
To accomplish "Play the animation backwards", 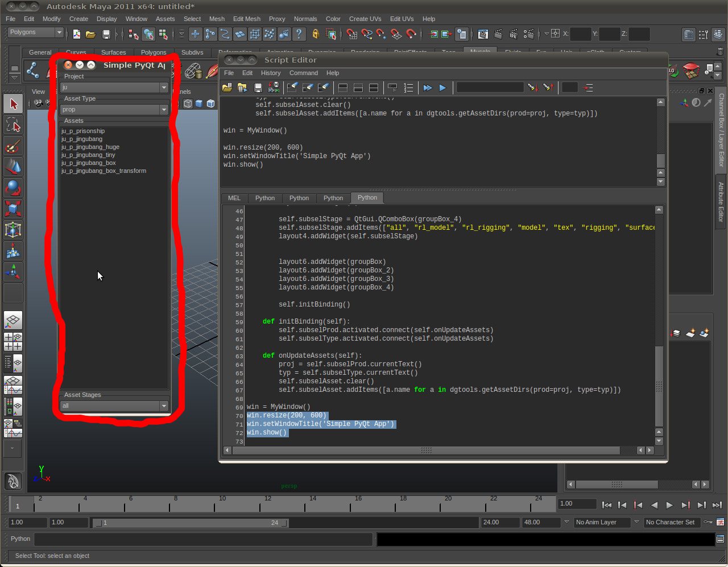I will [x=654, y=505].
